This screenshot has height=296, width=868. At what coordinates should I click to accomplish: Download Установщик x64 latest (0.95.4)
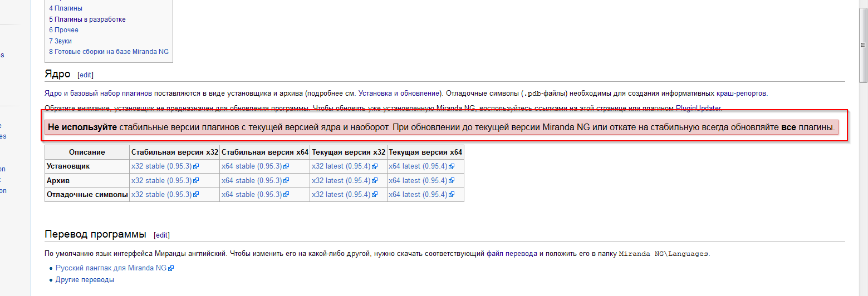pyautogui.click(x=421, y=166)
